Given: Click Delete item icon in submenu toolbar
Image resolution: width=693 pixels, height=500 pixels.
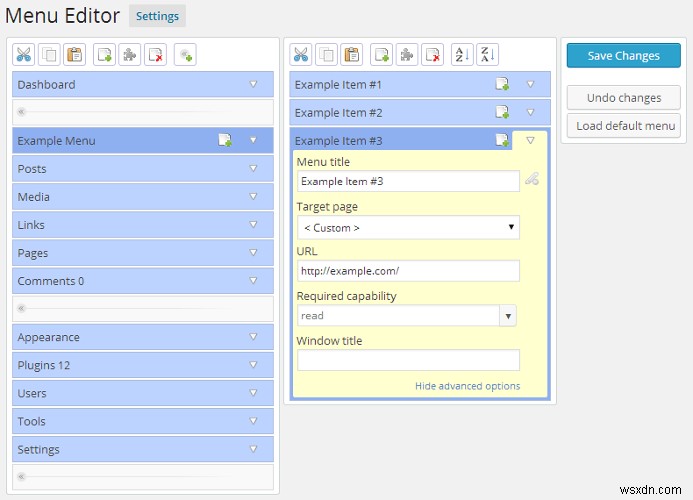Looking at the screenshot, I should coord(433,55).
